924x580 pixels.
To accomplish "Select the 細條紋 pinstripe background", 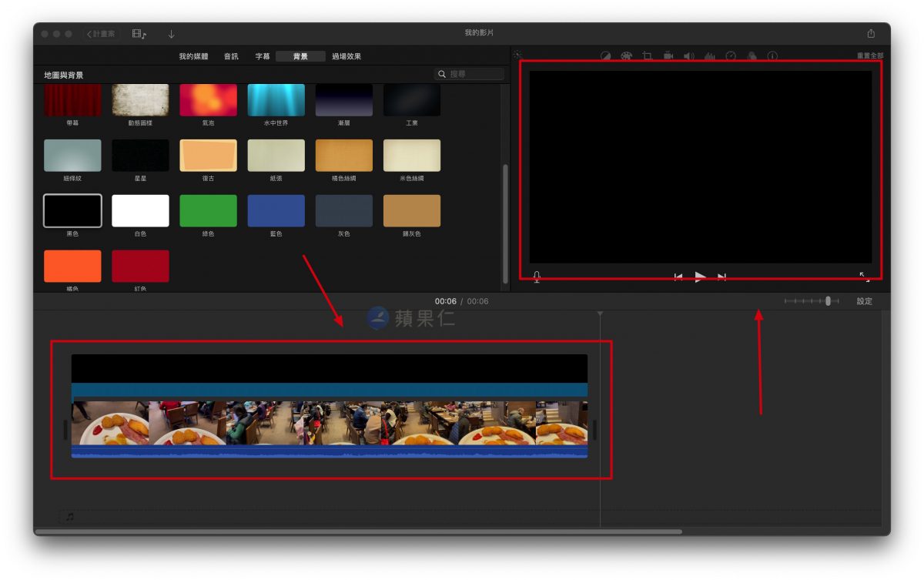I will [x=72, y=156].
